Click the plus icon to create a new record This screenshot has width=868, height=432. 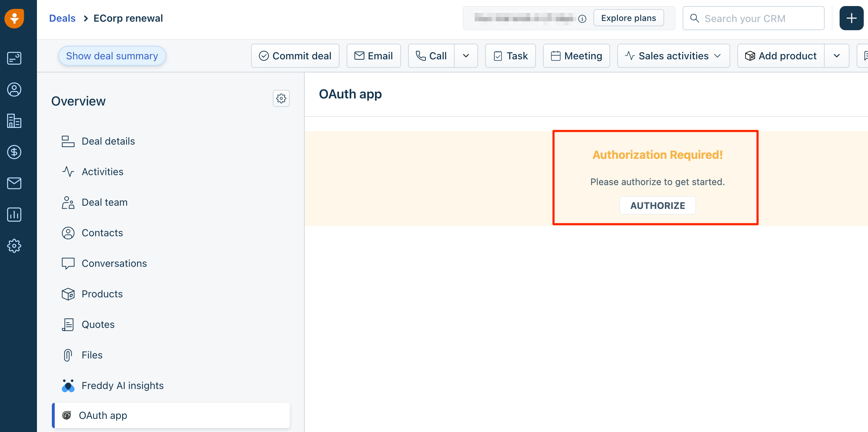[851, 18]
